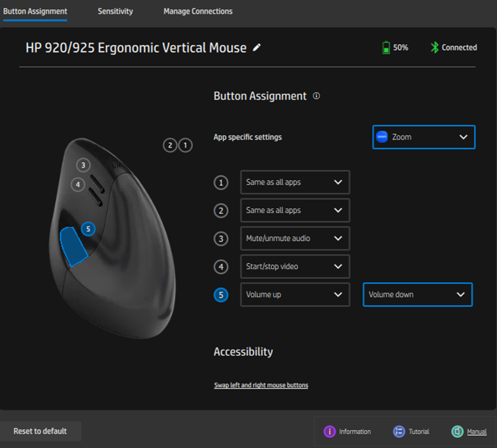Click the Information label

[x=355, y=432]
